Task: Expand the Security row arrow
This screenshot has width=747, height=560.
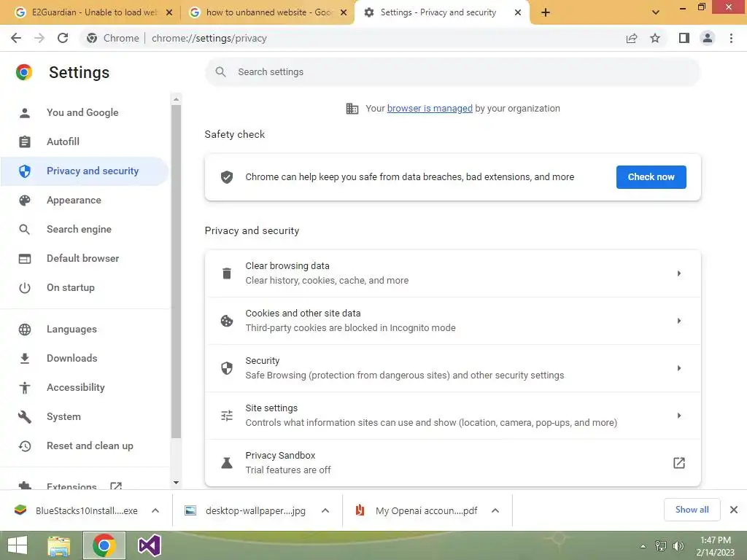Action: pyautogui.click(x=679, y=368)
